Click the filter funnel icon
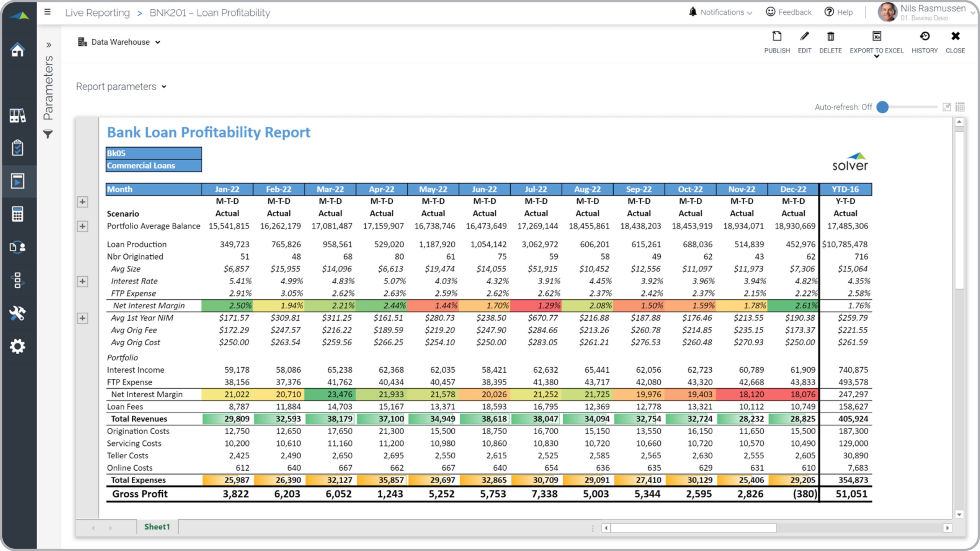 [48, 134]
